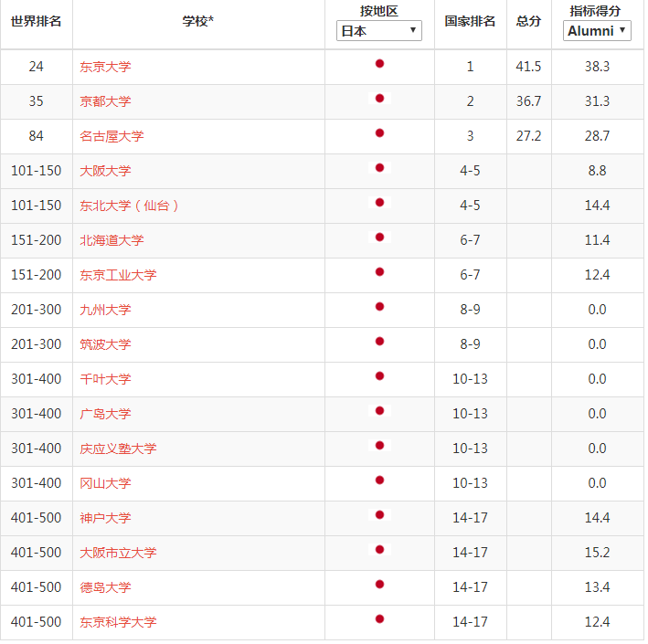Select Alumni score 13.4 cell

point(597,587)
